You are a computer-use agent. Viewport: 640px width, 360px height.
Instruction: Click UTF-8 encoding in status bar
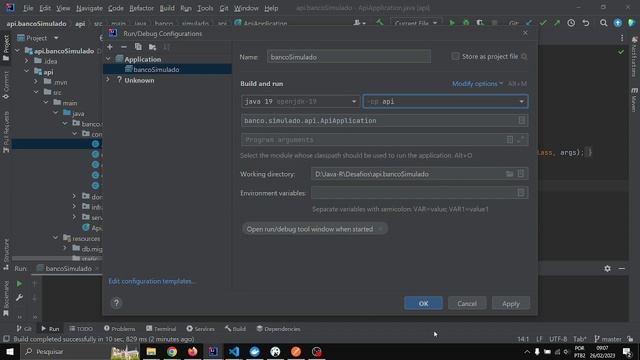[x=558, y=339]
